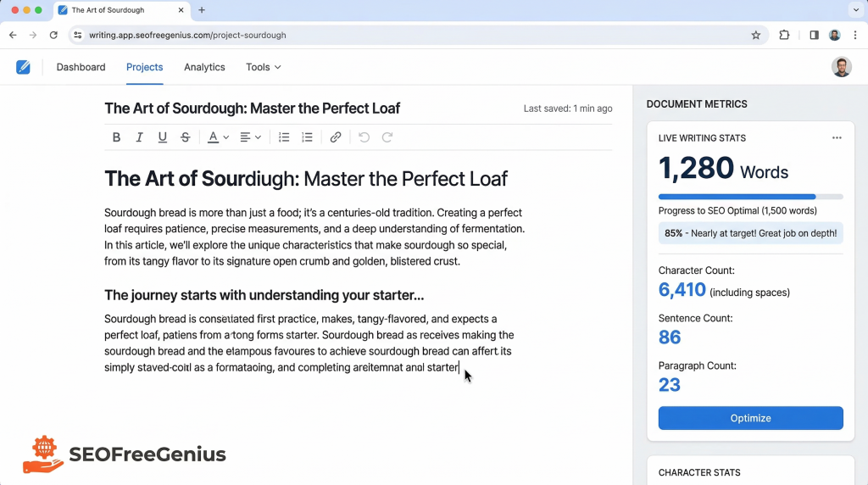868x485 pixels.
Task: Underline the selected text
Action: click(162, 137)
